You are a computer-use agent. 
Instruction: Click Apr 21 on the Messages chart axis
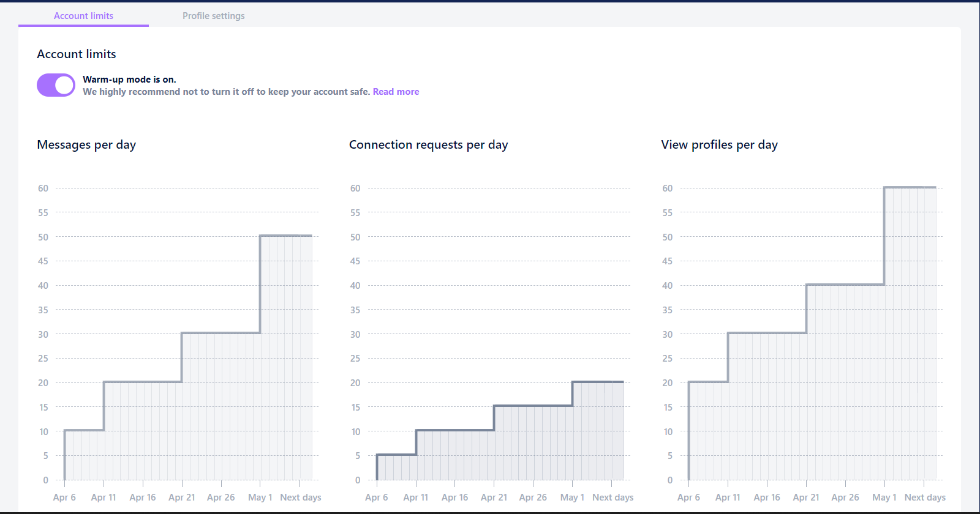click(182, 497)
